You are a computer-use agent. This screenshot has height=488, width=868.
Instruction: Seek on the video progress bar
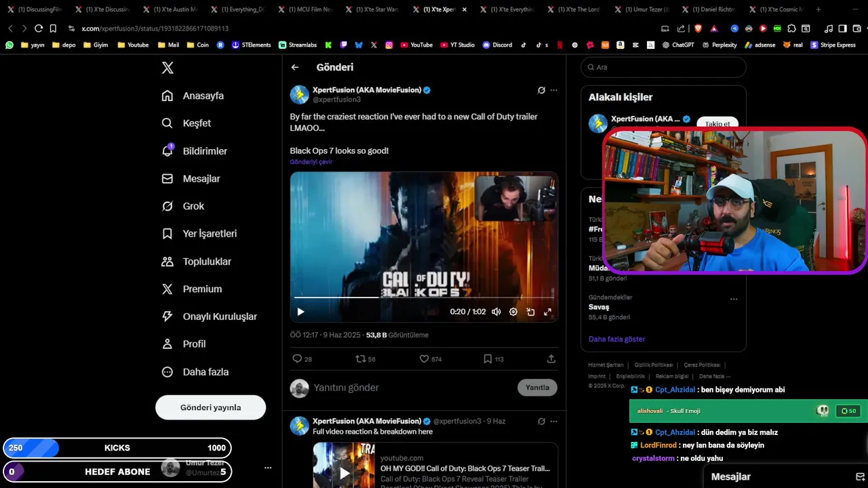point(424,297)
